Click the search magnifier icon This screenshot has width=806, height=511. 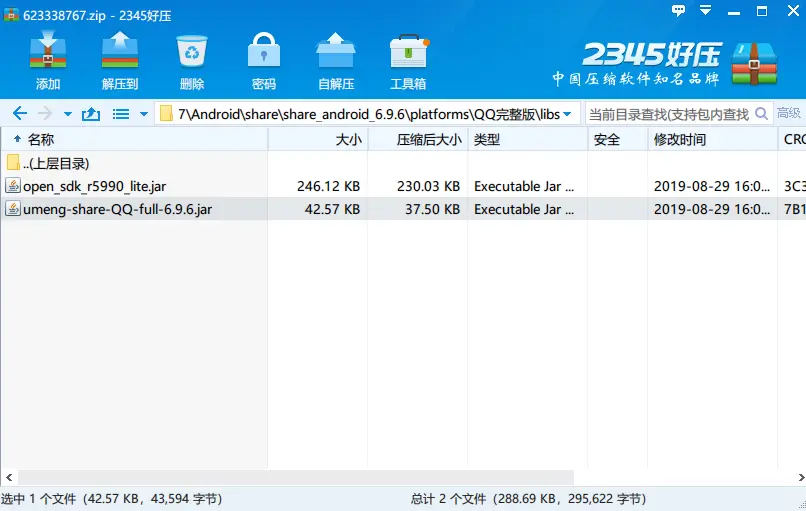(761, 114)
